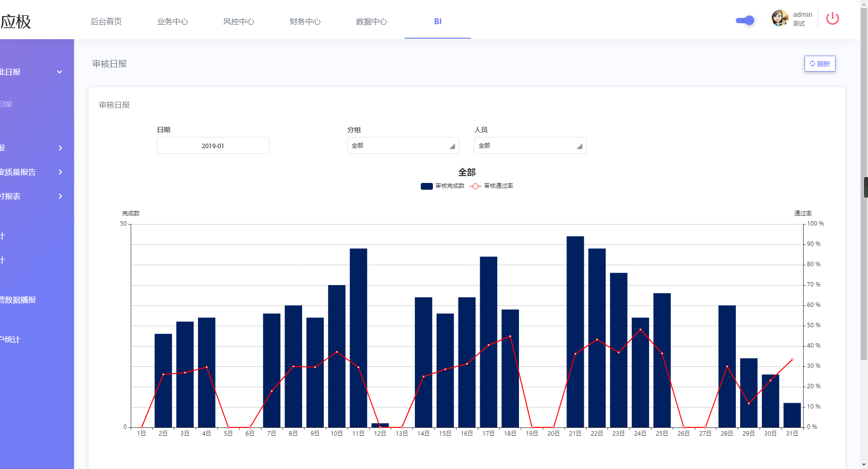868x469 pixels.
Task: Click the bar for 21日
Action: pyautogui.click(x=575, y=332)
